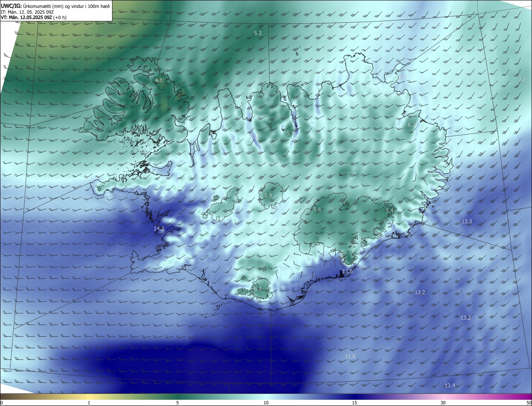Click the 15 tick on the color scale

355,403
